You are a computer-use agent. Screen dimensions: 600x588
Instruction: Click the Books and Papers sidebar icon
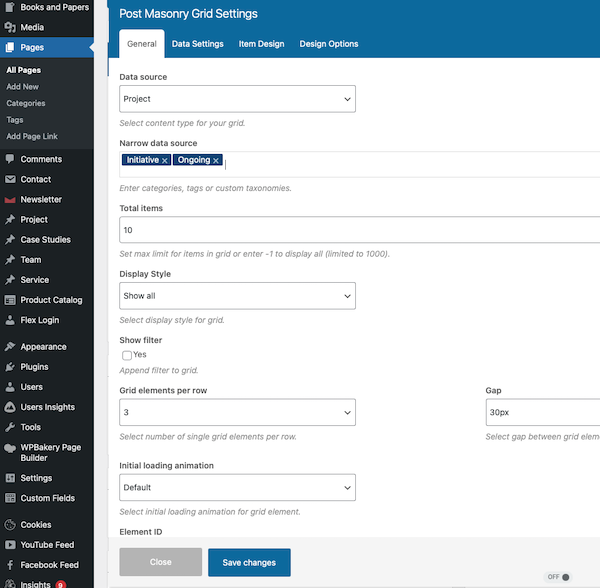[10, 7]
